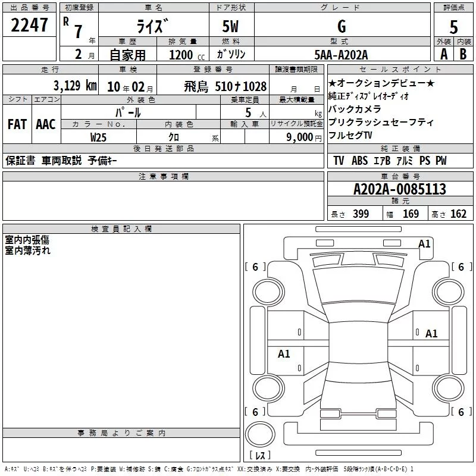Select the length value 399
The image size is (476, 476).
(x=361, y=214)
